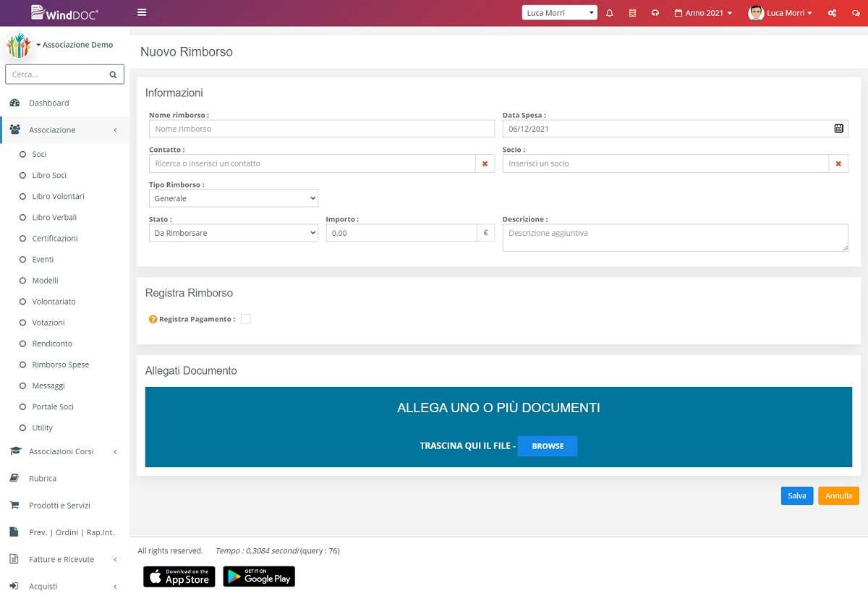The width and height of the screenshot is (868, 601).
Task: Focus the Nome rimborso input field
Action: 322,129
